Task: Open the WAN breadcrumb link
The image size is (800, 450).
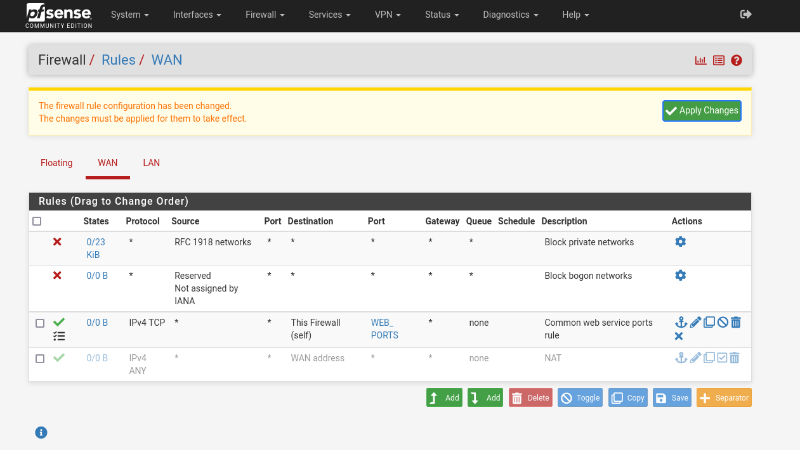Action: coord(167,60)
